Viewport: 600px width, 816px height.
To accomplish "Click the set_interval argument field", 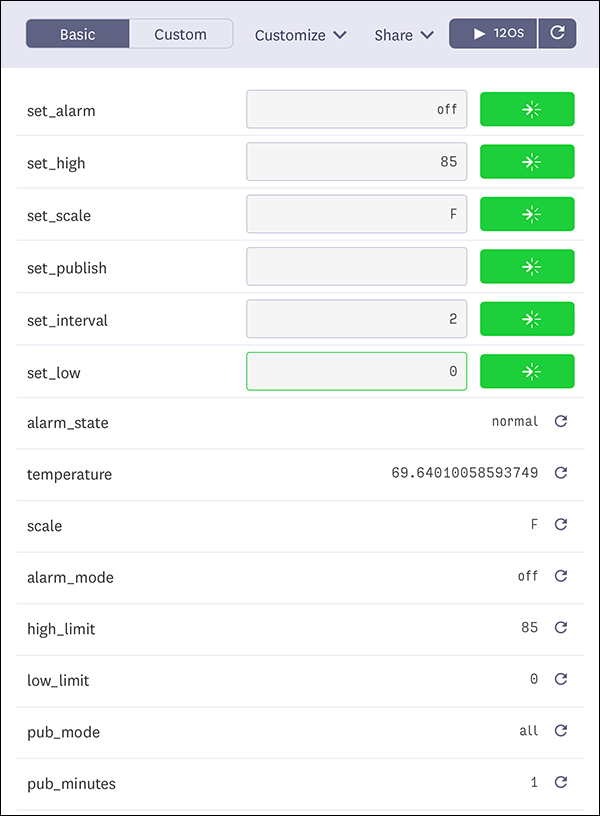I will point(356,320).
